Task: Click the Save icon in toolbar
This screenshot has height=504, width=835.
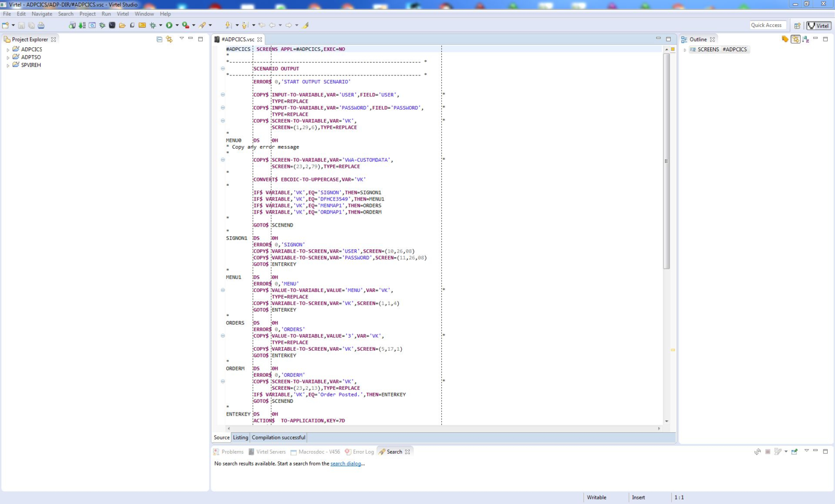Action: 21,25
